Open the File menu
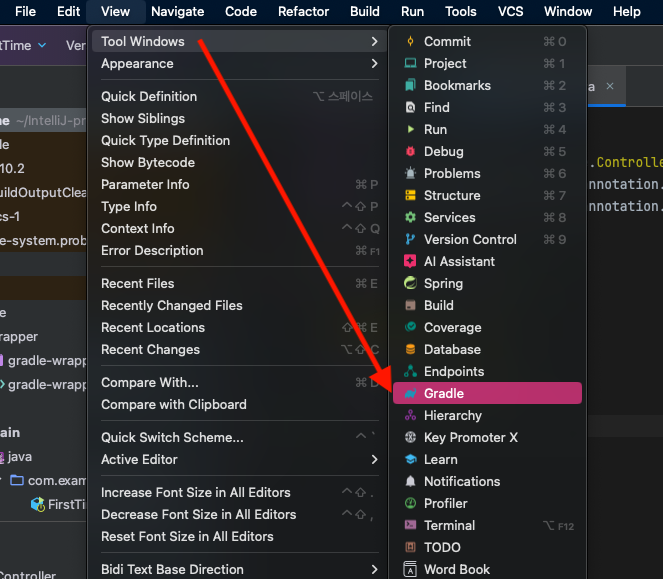Image resolution: width=663 pixels, height=579 pixels. (x=25, y=11)
